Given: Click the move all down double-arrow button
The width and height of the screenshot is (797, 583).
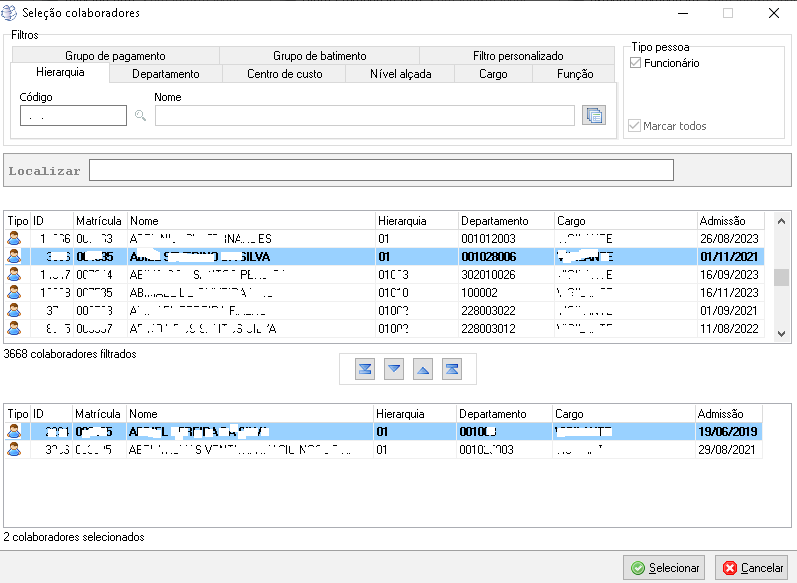Looking at the screenshot, I should [x=365, y=369].
